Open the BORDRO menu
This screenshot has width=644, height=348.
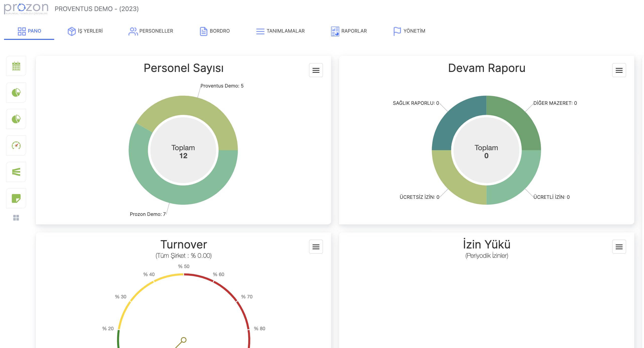[215, 31]
